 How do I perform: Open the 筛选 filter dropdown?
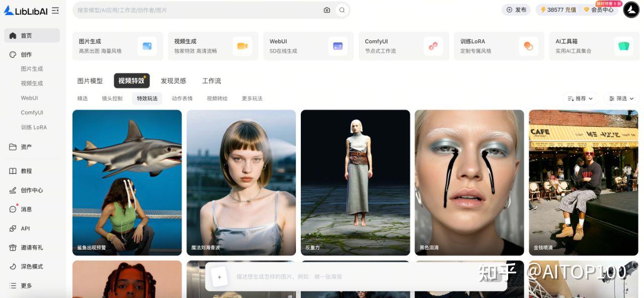pyautogui.click(x=620, y=98)
